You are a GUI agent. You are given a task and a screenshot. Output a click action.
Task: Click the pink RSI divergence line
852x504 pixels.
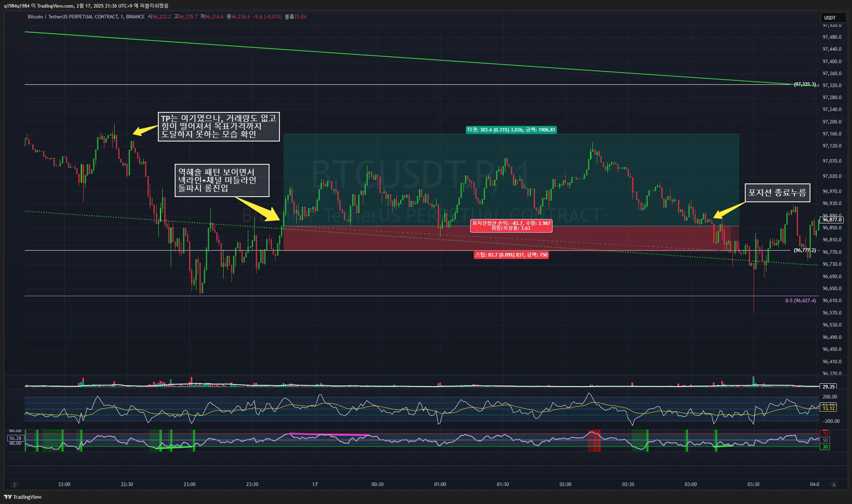click(329, 434)
